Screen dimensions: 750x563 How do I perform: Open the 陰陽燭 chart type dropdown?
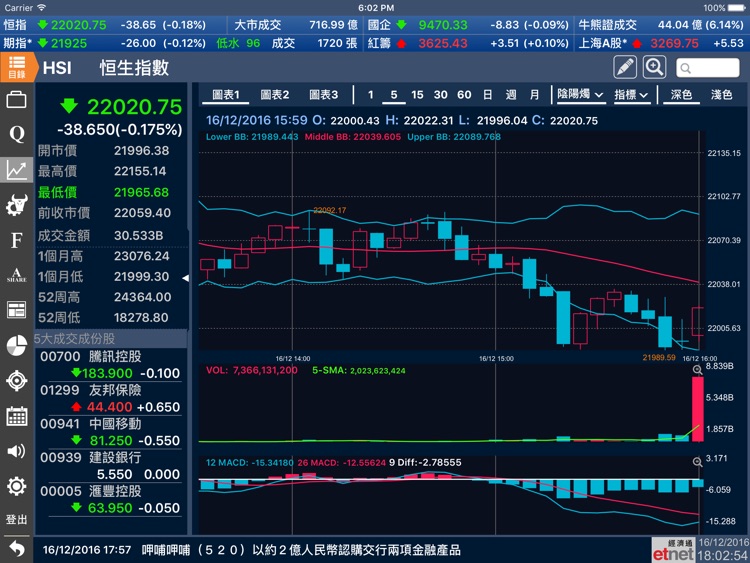(580, 95)
